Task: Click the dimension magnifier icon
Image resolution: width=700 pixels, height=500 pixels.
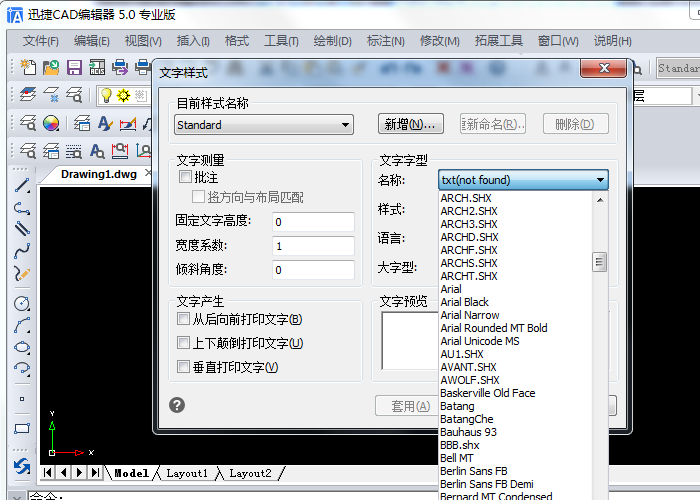Action: click(x=120, y=151)
